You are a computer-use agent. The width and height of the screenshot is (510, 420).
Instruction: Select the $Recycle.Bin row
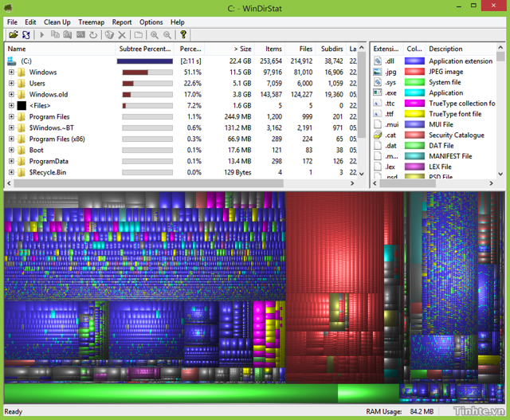pyautogui.click(x=182, y=172)
